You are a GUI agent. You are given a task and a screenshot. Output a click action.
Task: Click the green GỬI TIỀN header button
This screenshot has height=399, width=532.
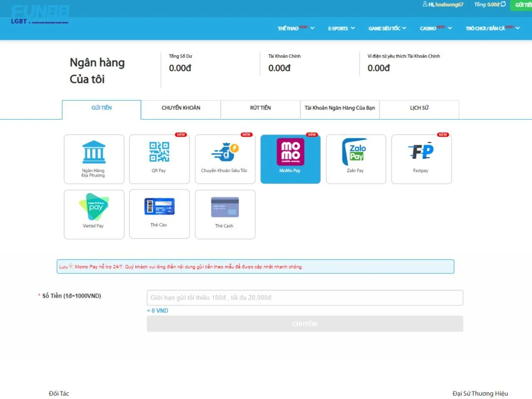coord(522,5)
